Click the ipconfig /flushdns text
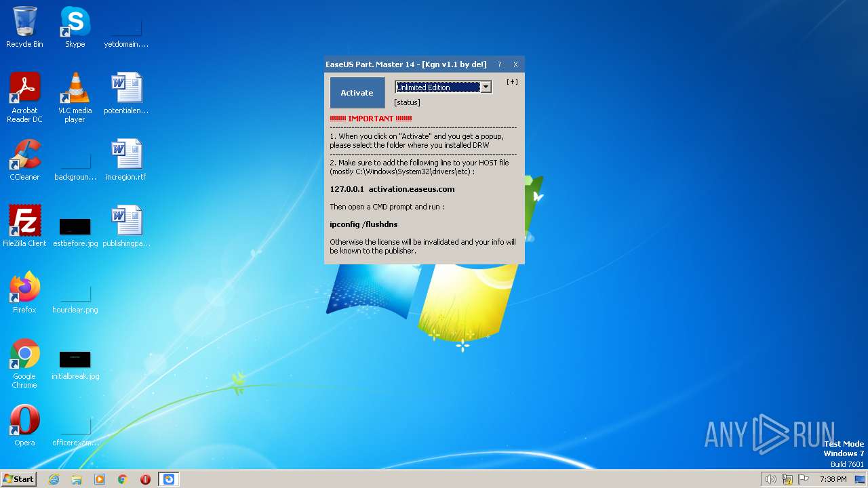The width and height of the screenshot is (868, 488). point(363,224)
